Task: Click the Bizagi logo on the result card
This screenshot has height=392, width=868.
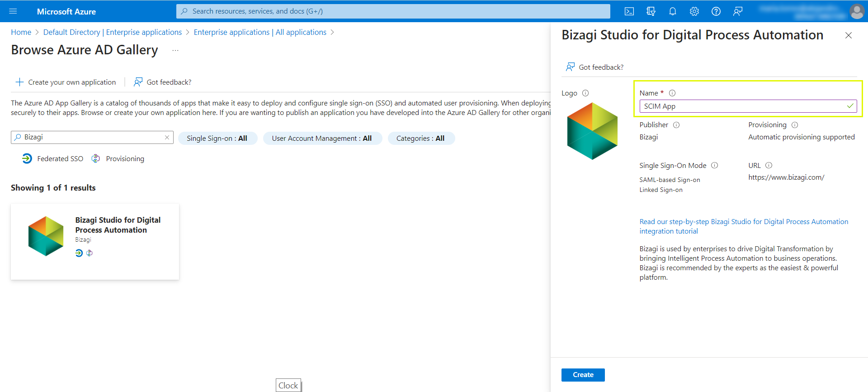Action: coord(46,236)
